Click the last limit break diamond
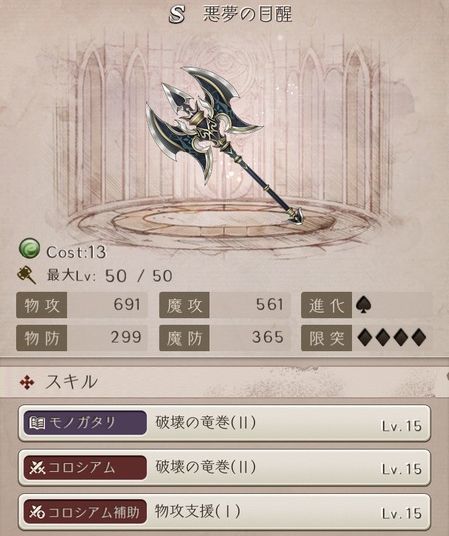 [x=419, y=338]
